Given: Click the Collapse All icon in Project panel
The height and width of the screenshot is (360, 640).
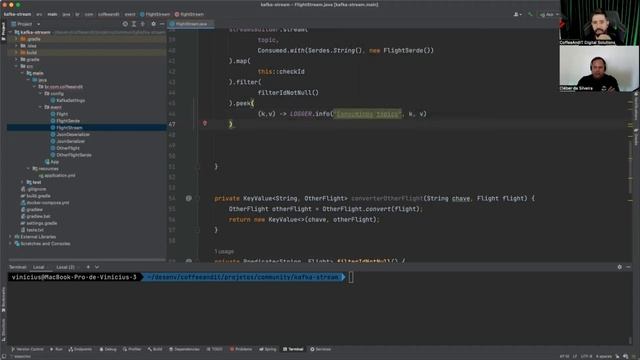Looking at the screenshot, I should pos(143,24).
